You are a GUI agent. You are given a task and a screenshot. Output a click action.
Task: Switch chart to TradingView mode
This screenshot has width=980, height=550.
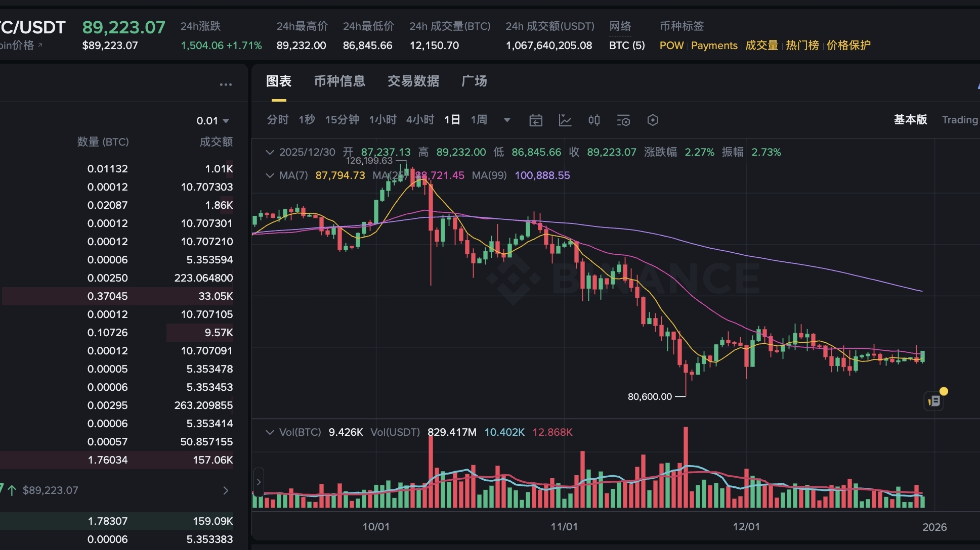click(x=959, y=120)
